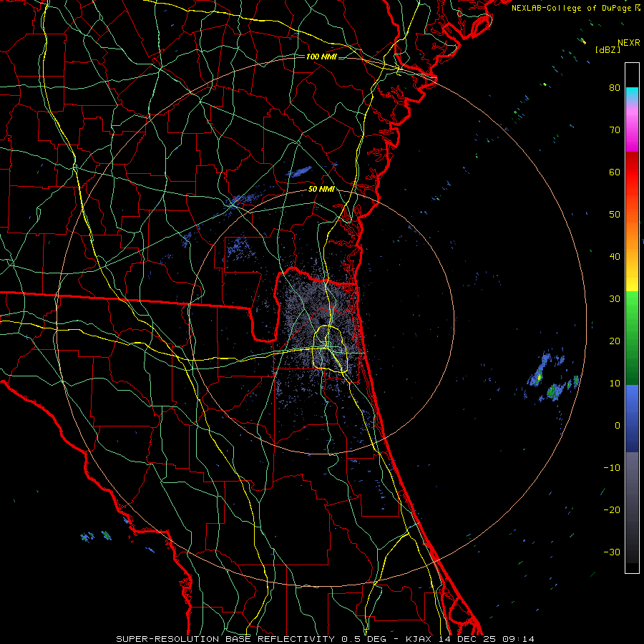Click the 50 NMI range ring label
Screen dimensions: 644x644
click(x=321, y=190)
